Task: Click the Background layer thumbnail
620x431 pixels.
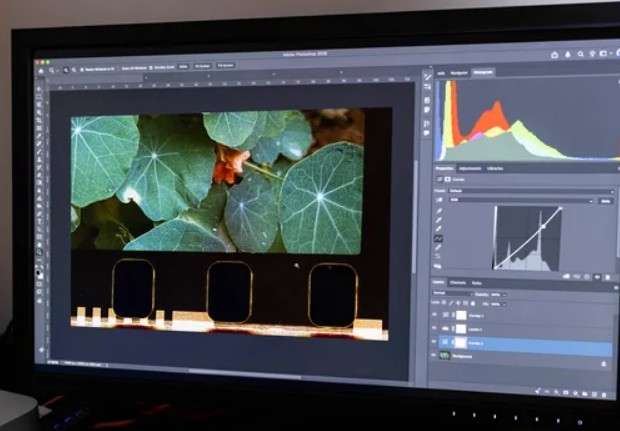Action: tap(445, 356)
